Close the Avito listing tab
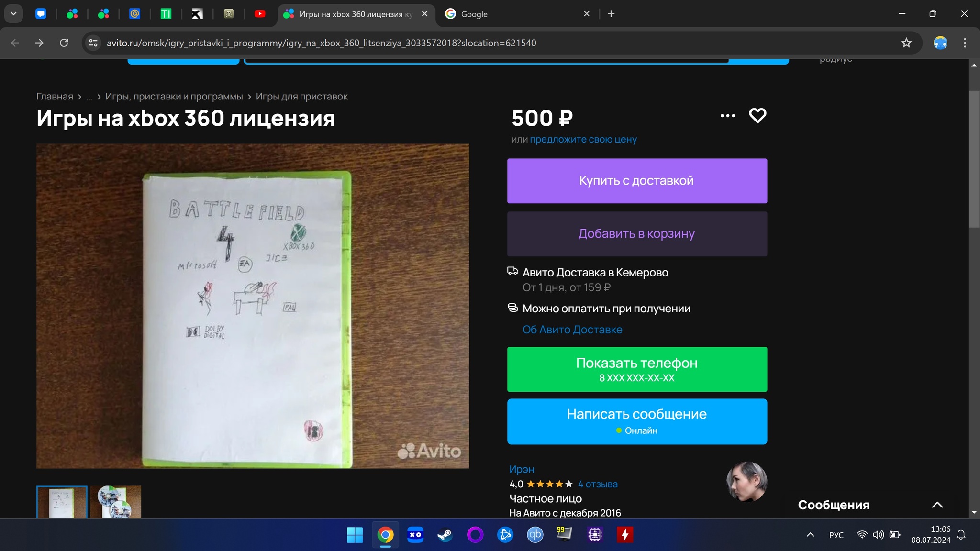Screen dimensions: 980x551 424,14
